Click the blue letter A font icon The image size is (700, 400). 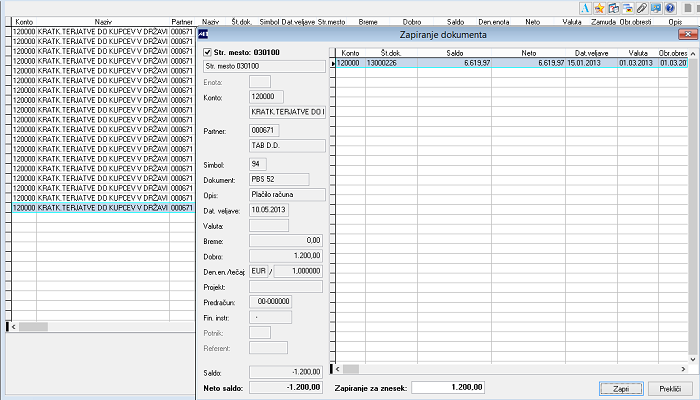coord(585,8)
